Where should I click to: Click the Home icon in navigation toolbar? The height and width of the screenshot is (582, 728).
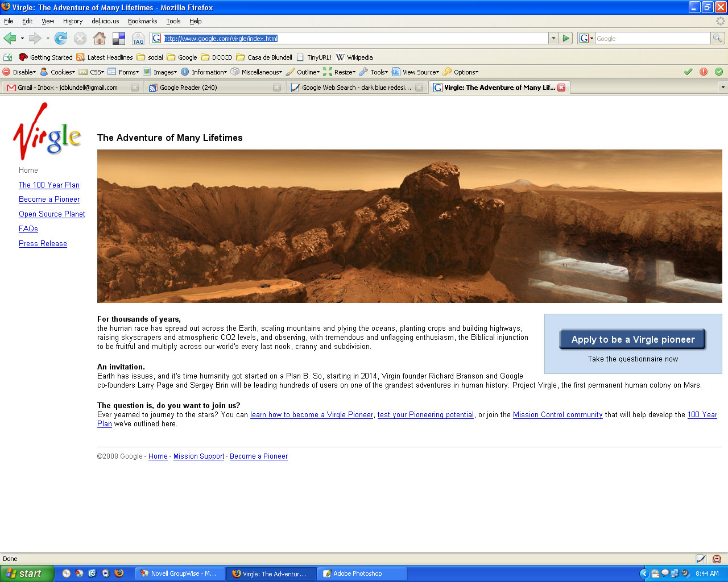(100, 38)
